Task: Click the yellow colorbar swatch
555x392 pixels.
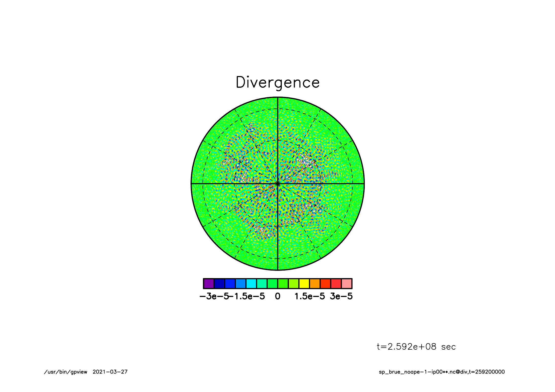Action: pos(304,283)
